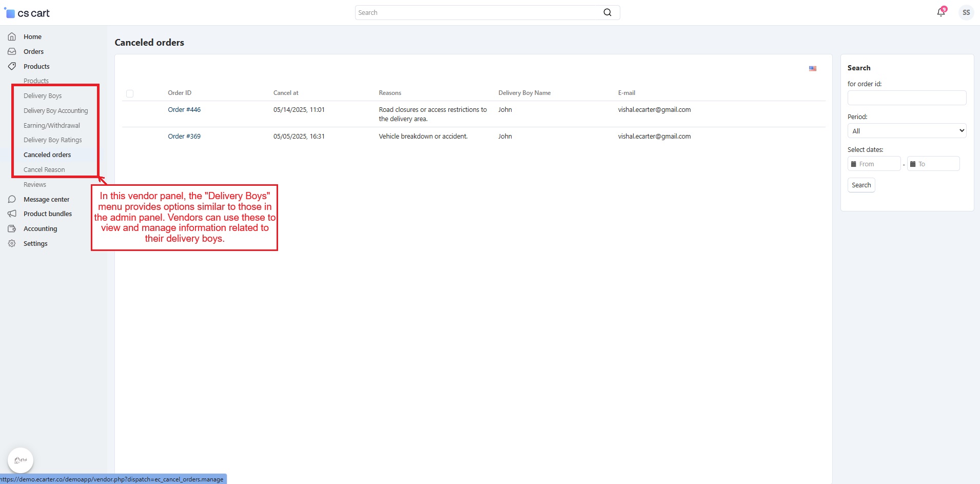
Task: Click the Settings gear icon
Action: (x=12, y=243)
